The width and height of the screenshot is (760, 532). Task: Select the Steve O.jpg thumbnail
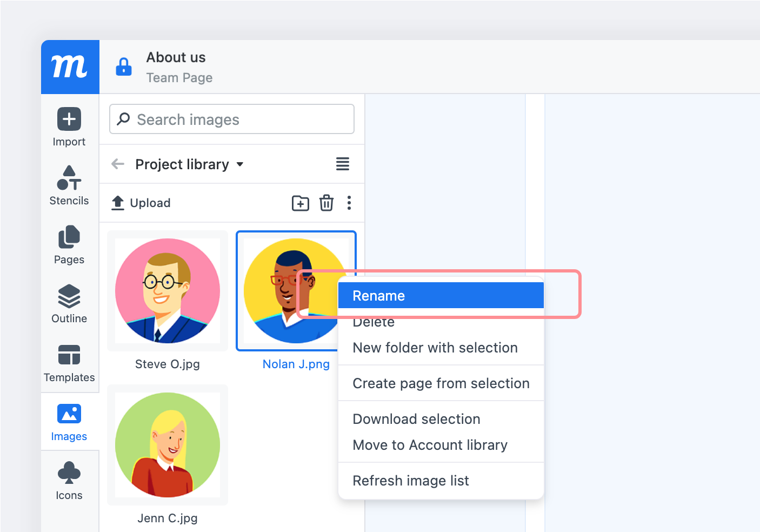(168, 291)
